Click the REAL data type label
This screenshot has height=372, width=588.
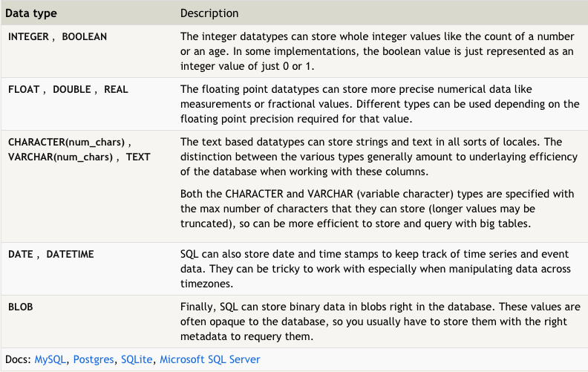click(116, 89)
